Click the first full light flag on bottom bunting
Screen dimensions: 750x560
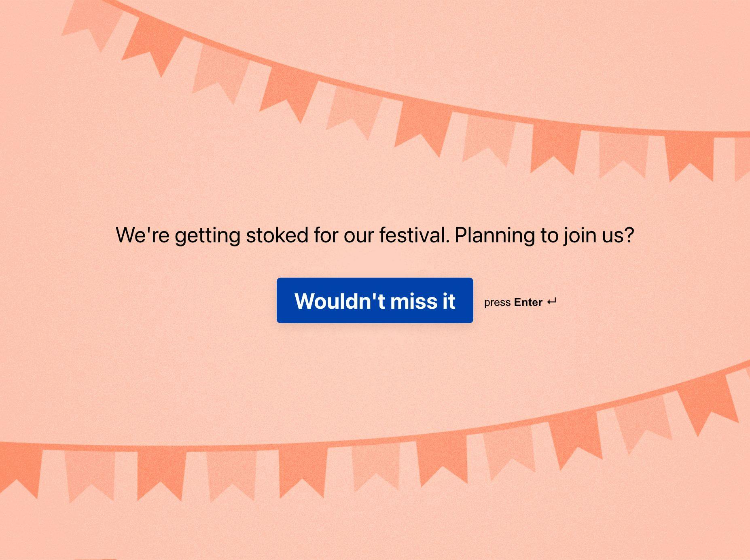90,471
